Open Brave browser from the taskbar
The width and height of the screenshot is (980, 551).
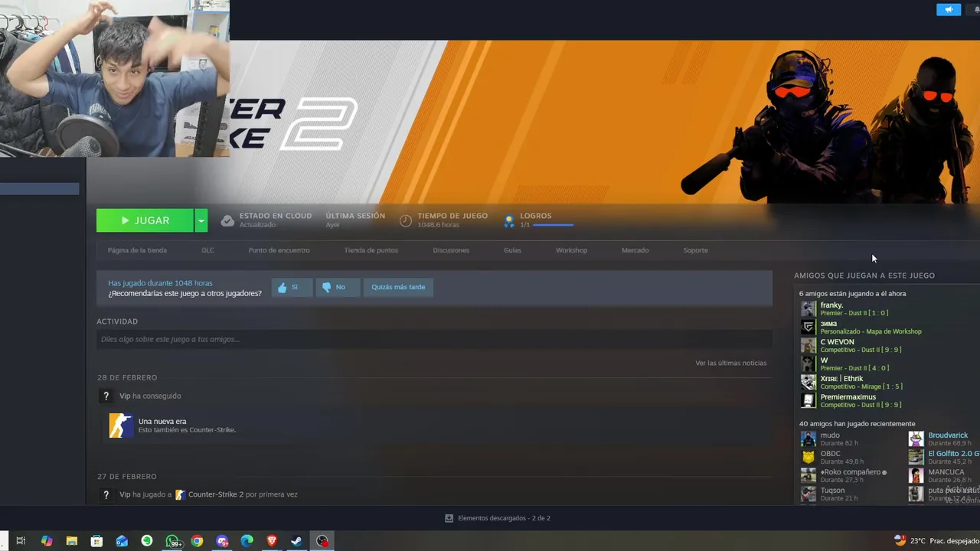pyautogui.click(x=272, y=541)
